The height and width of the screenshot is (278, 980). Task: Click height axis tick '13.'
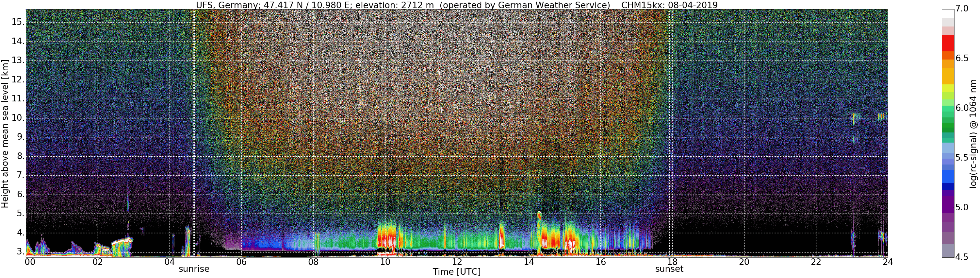click(18, 61)
